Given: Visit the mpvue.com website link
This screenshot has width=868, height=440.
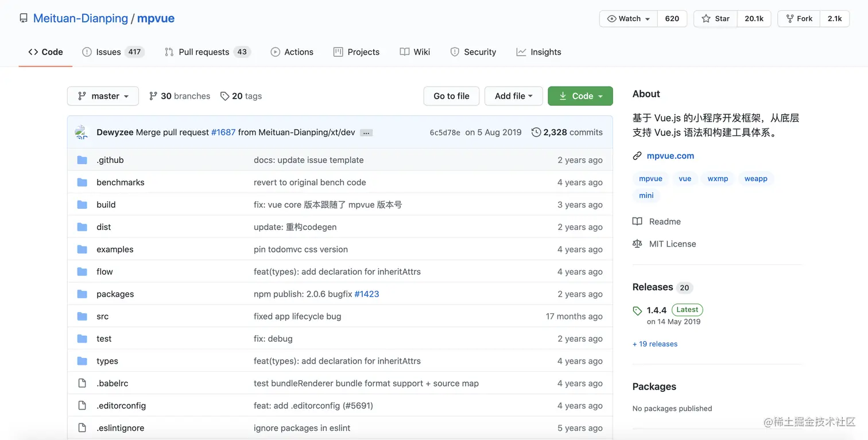Looking at the screenshot, I should [670, 155].
